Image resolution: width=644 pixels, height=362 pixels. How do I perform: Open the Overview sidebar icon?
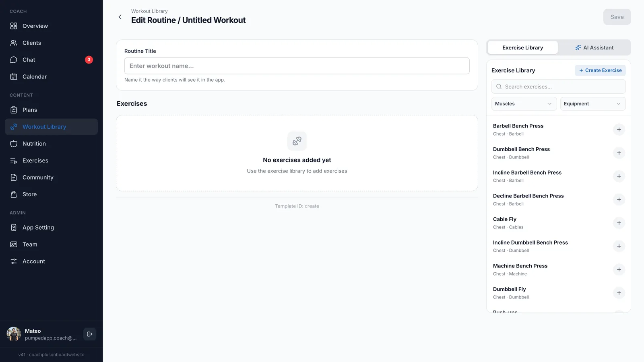coord(14,26)
